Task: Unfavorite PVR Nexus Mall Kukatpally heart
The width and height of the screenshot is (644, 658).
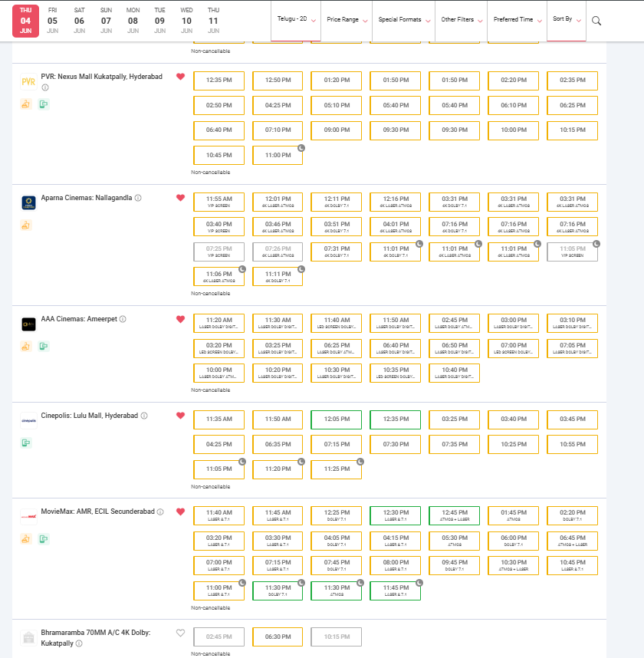Action: coord(180,77)
